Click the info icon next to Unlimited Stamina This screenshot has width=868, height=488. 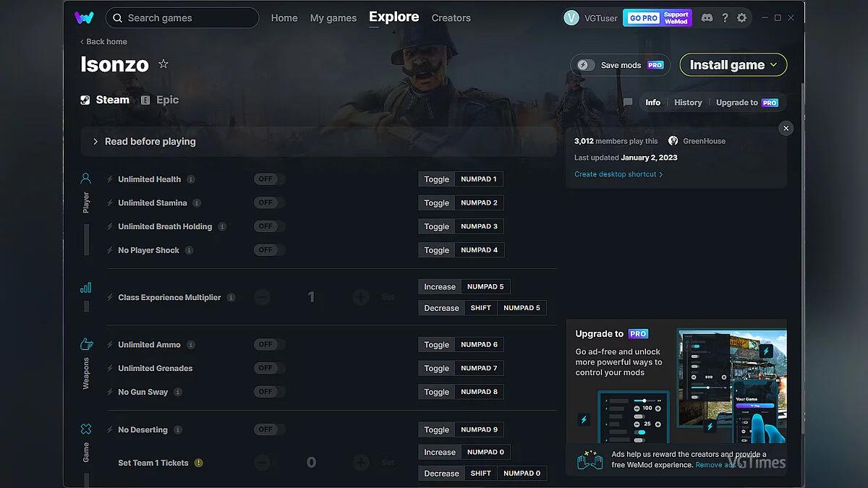click(197, 203)
